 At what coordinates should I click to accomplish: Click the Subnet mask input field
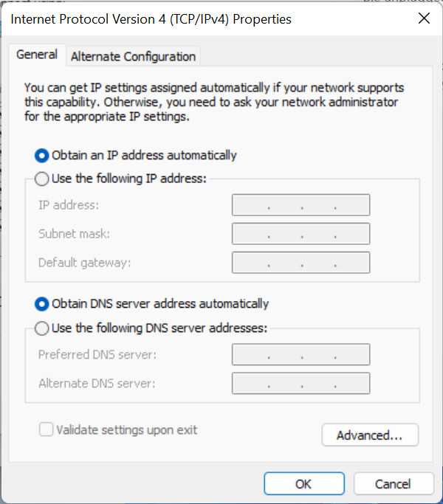coord(301,234)
